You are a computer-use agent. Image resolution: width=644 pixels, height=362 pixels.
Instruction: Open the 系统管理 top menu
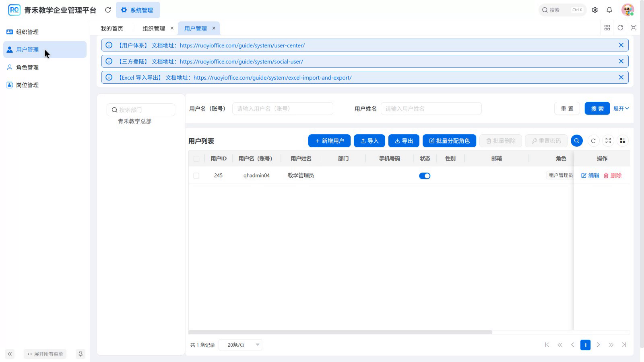(138, 10)
